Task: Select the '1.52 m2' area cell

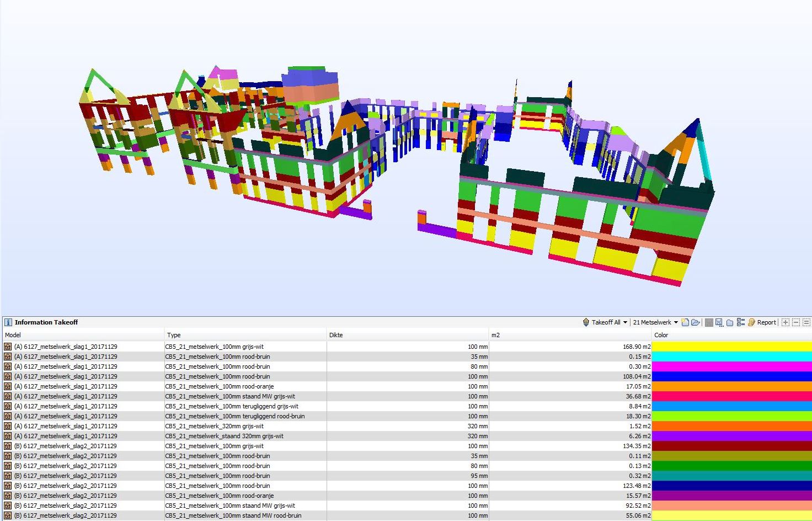Action: point(570,426)
